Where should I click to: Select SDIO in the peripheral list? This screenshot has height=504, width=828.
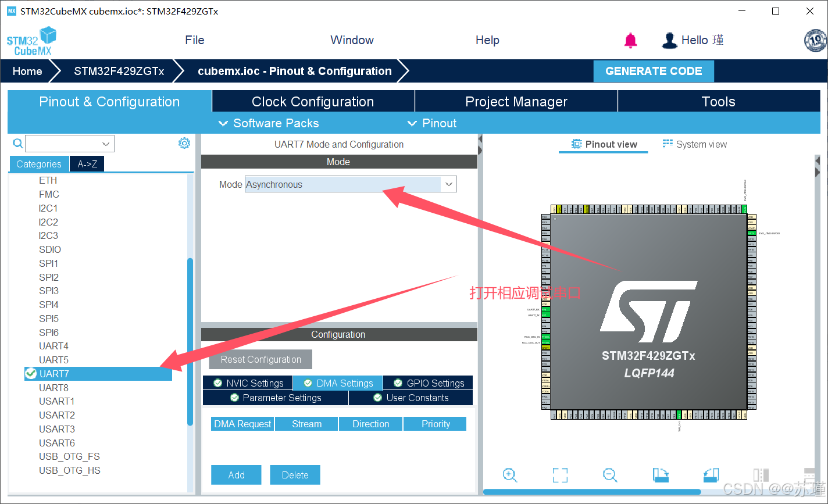pos(50,249)
